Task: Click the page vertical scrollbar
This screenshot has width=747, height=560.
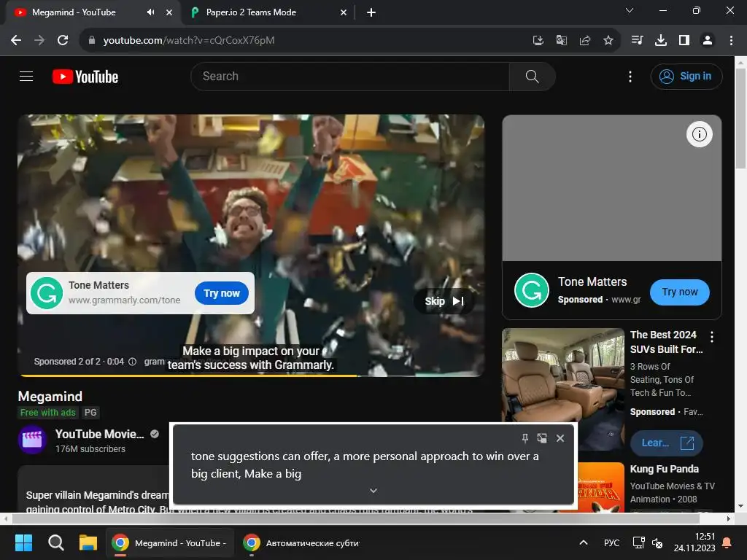Action: tap(740, 118)
